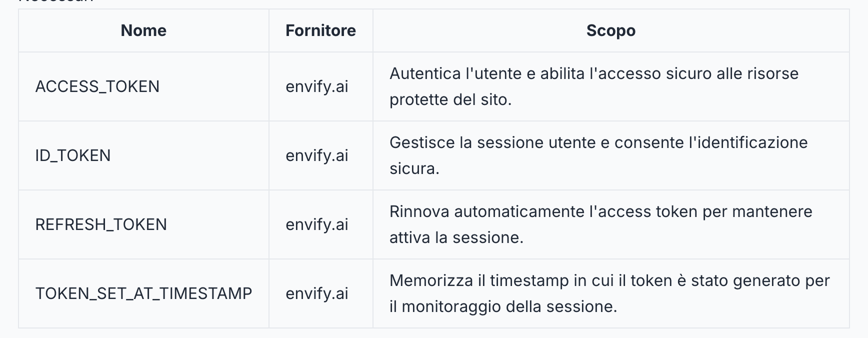The height and width of the screenshot is (338, 868).
Task: Click the REFRESH_TOKEN purpose description
Action: pos(601,224)
